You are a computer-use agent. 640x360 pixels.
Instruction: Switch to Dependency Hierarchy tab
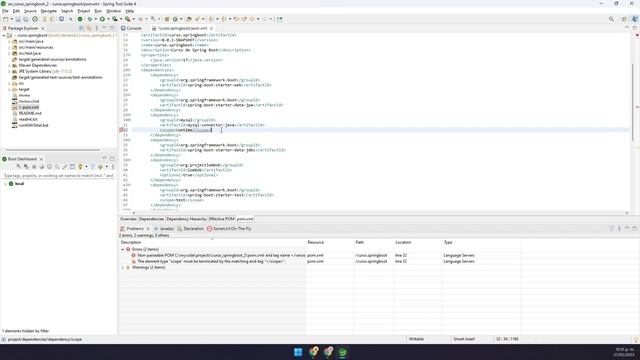[x=187, y=219]
